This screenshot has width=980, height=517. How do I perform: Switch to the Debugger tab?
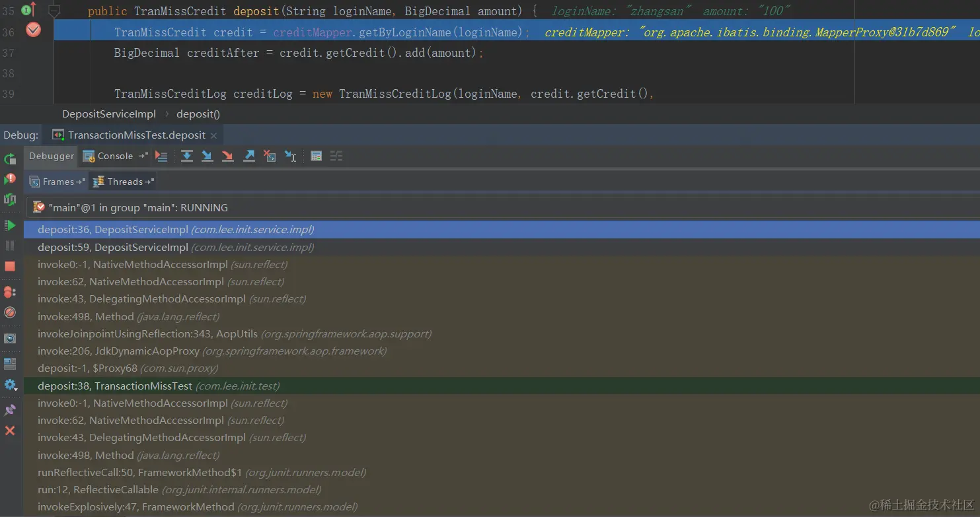pyautogui.click(x=52, y=156)
